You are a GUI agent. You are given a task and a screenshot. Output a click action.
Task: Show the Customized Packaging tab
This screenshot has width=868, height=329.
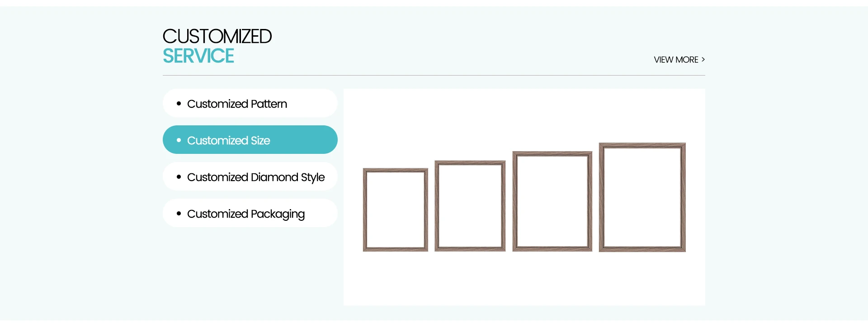click(x=250, y=213)
